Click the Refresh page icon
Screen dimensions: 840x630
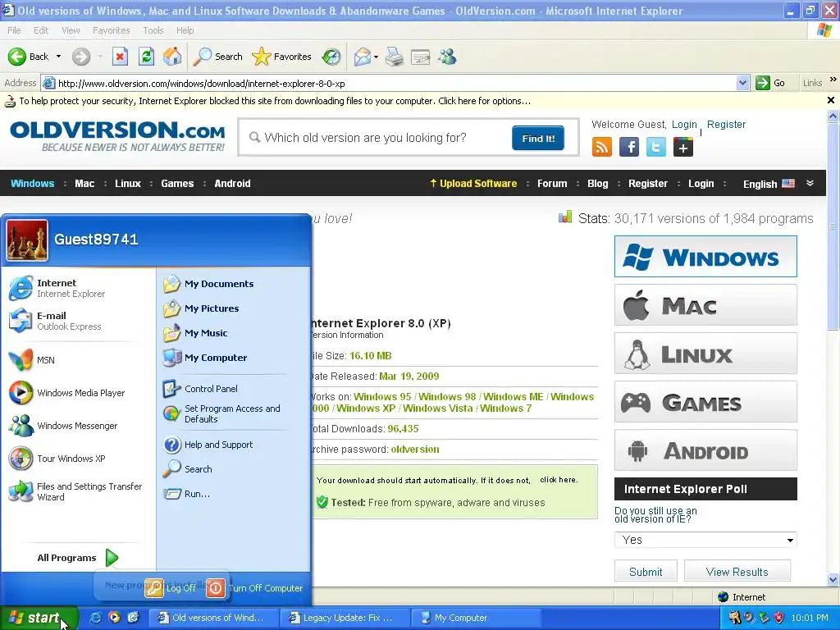coord(146,57)
